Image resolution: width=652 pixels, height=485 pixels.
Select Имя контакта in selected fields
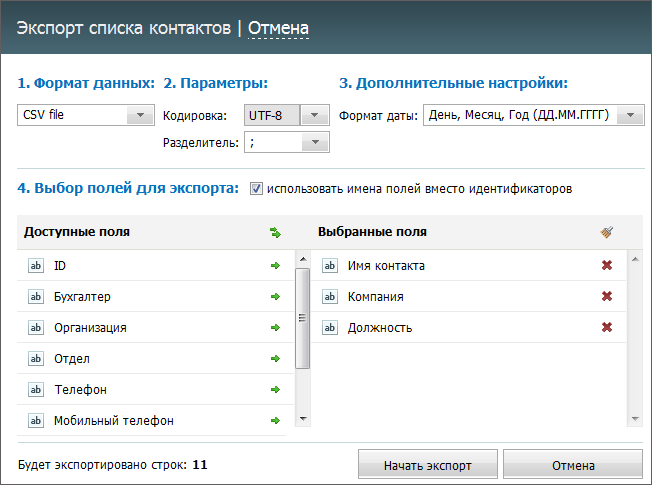(x=386, y=265)
